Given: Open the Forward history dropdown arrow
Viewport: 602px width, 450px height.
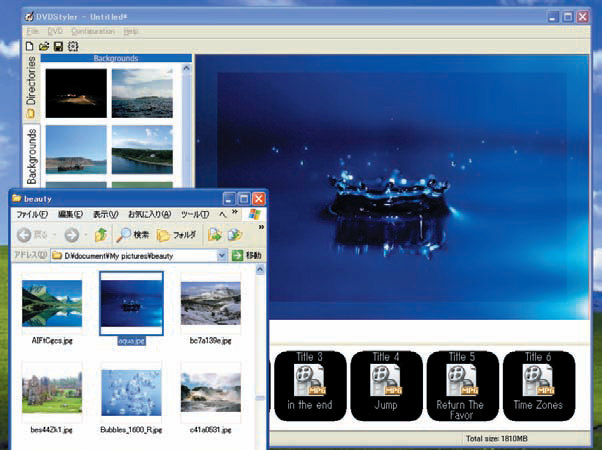Looking at the screenshot, I should [86, 235].
